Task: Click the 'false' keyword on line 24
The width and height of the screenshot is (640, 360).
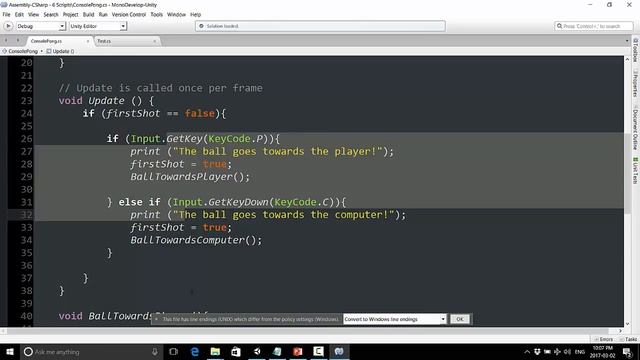Action: pyautogui.click(x=200, y=113)
